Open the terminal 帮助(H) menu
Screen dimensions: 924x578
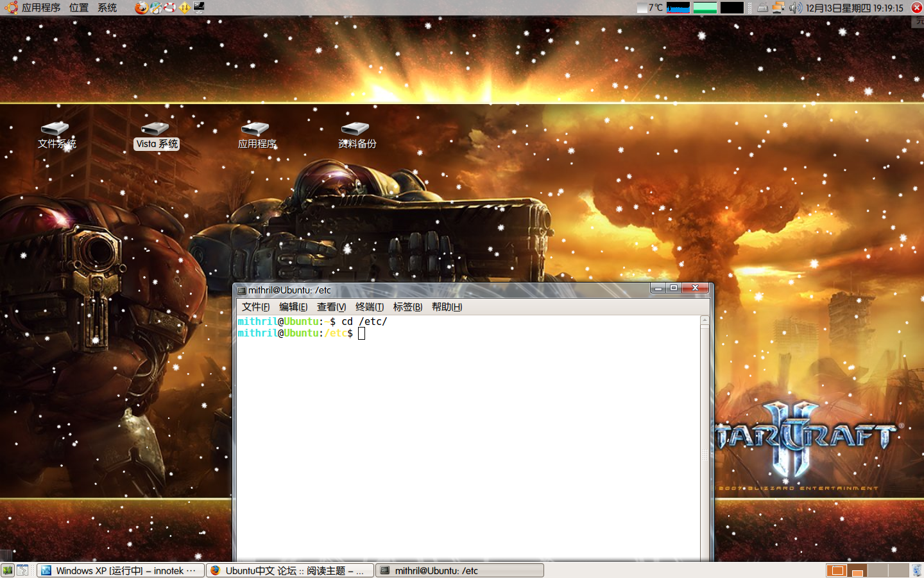click(447, 307)
